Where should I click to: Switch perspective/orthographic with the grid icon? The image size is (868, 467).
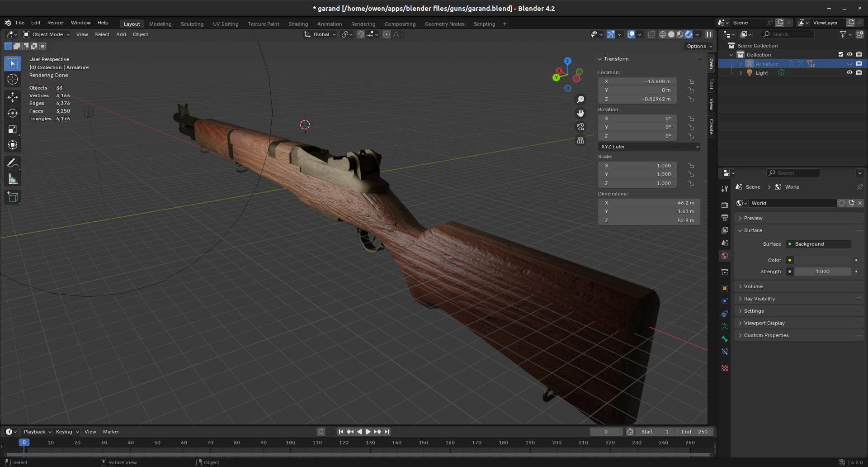pos(580,141)
